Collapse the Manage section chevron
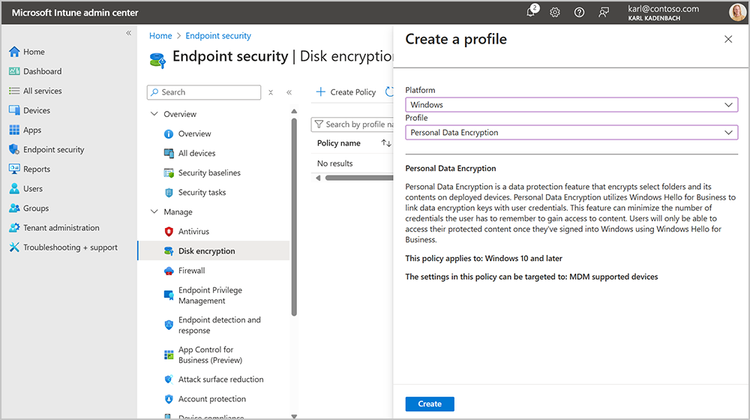The image size is (750, 420). 154,212
